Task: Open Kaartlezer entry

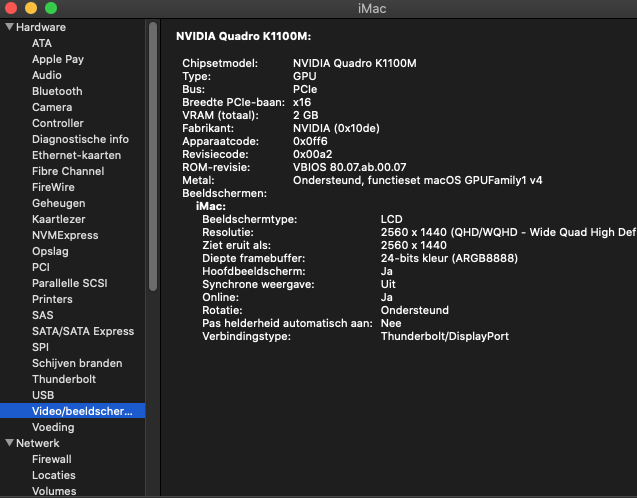Action: (x=58, y=219)
